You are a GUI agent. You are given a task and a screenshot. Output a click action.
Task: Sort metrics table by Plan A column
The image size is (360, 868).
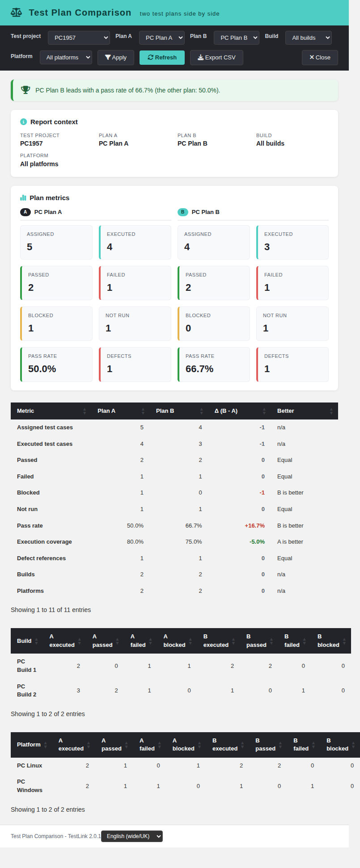pos(120,411)
